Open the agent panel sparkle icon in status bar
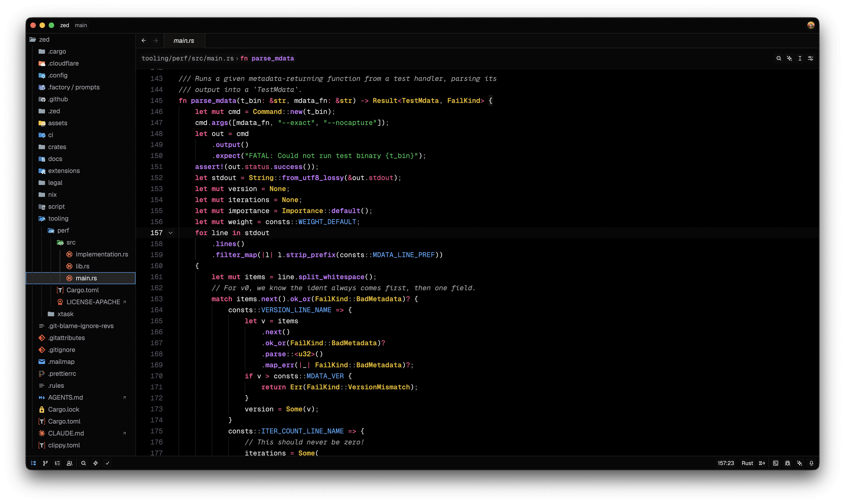The width and height of the screenshot is (845, 504). 799,463
